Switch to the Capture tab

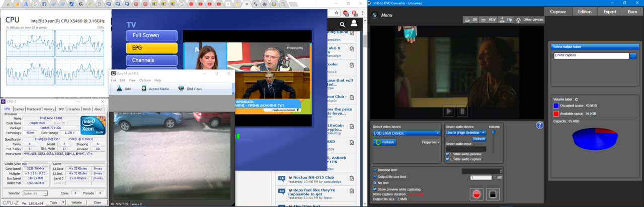[x=557, y=12]
